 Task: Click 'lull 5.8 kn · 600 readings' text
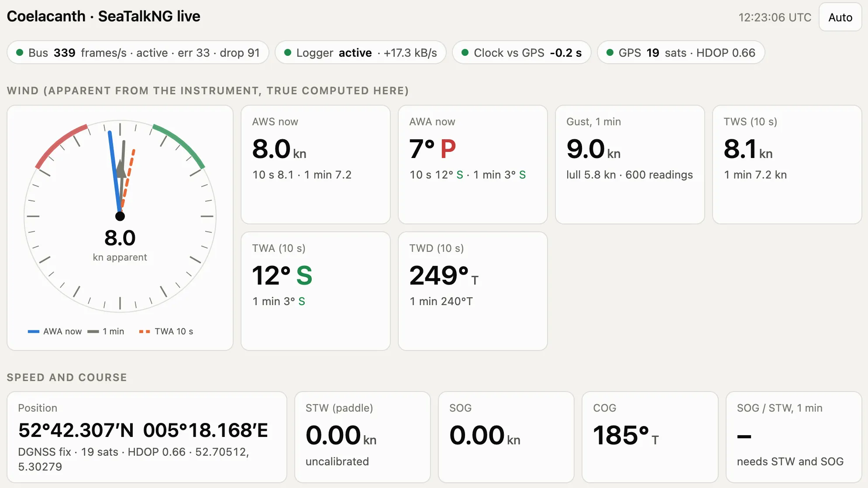click(630, 175)
